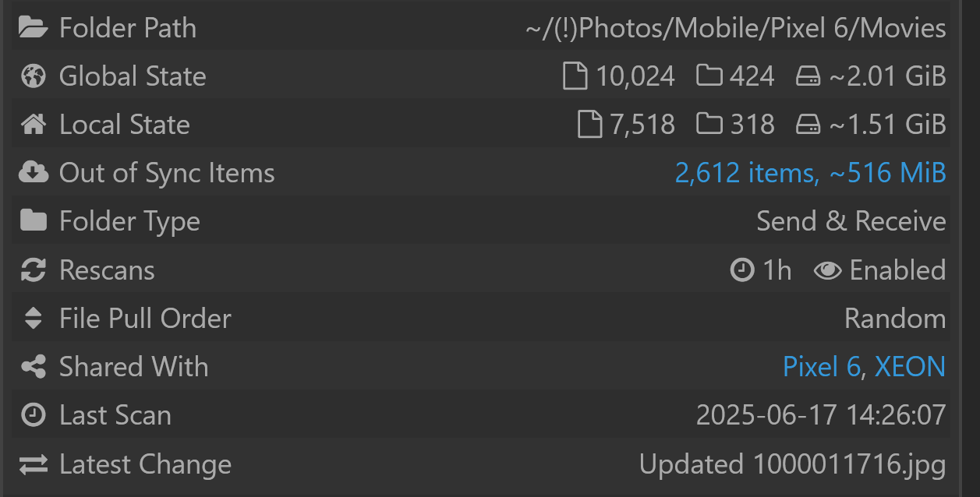The height and width of the screenshot is (497, 980).
Task: Click the cloud download icon for Out of Sync Items
Action: (33, 173)
